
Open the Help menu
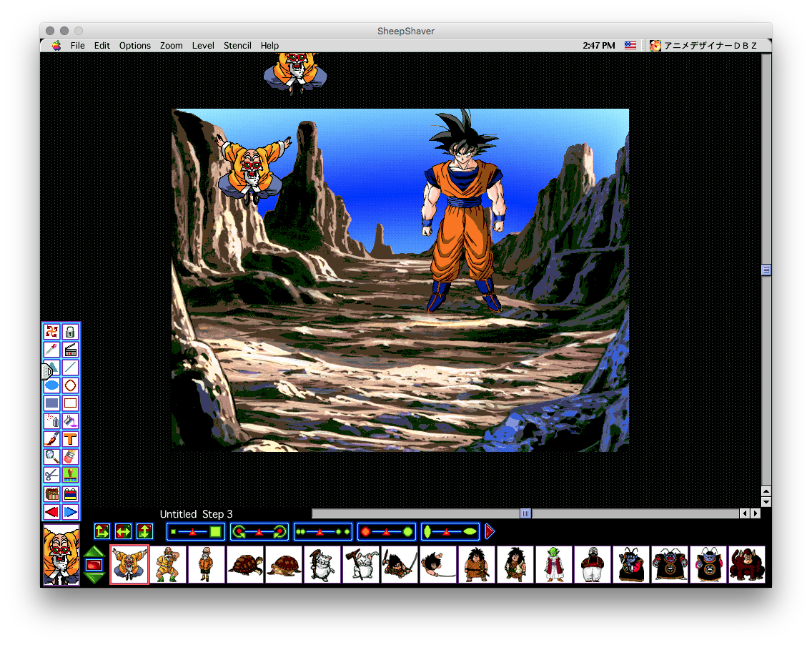pyautogui.click(x=269, y=46)
